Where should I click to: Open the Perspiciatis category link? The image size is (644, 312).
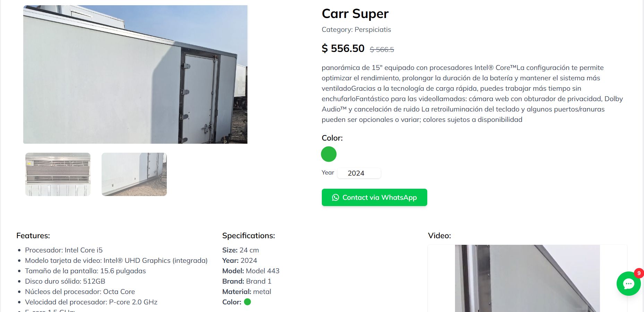coord(372,30)
